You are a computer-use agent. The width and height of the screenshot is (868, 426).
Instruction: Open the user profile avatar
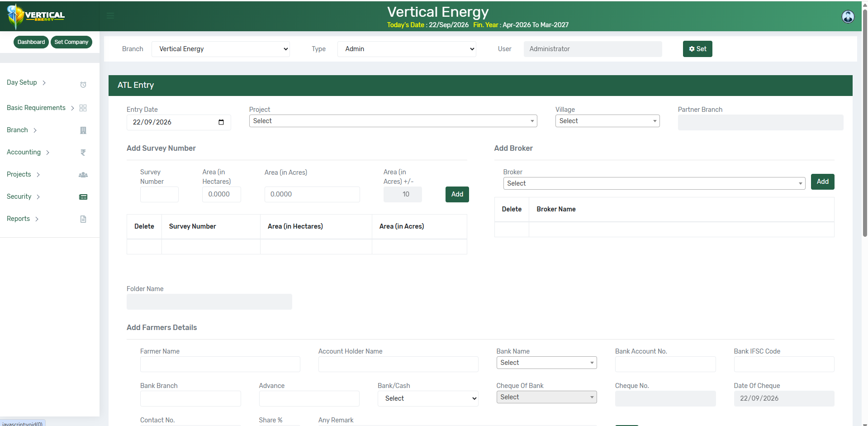tap(848, 17)
